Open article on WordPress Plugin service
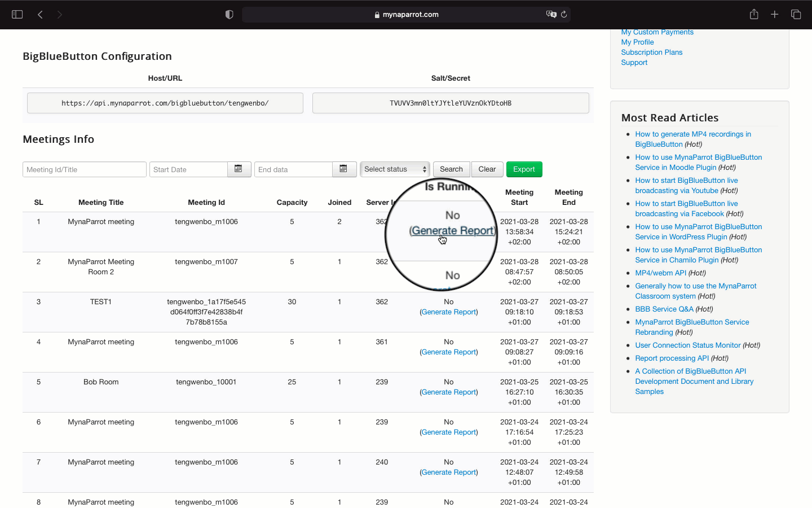Viewport: 812px width, 508px height. [x=698, y=232]
